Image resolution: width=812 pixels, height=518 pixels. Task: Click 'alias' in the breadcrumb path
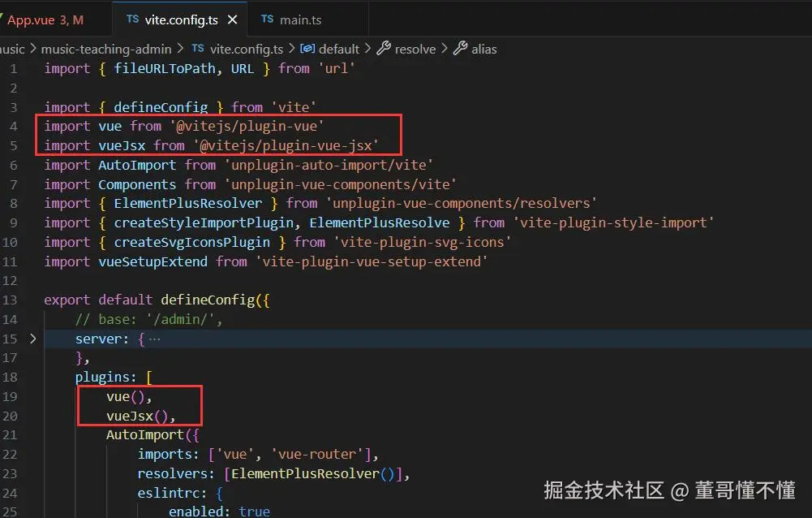tap(483, 49)
